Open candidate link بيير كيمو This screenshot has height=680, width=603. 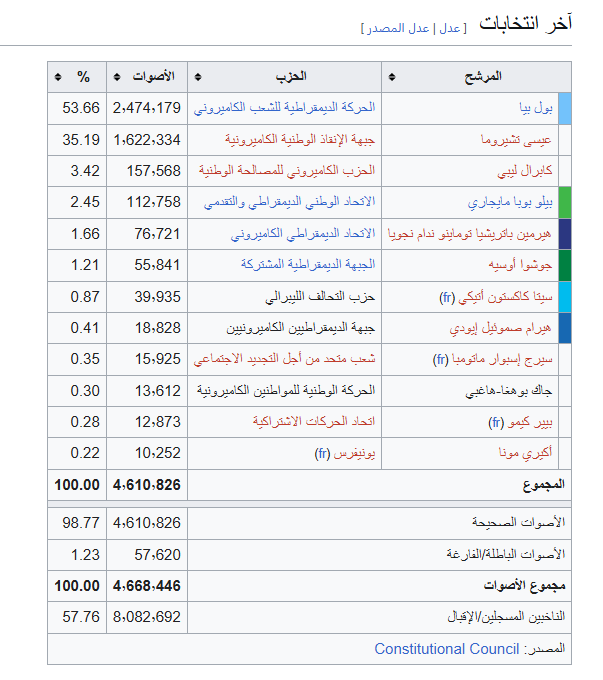tap(530, 422)
